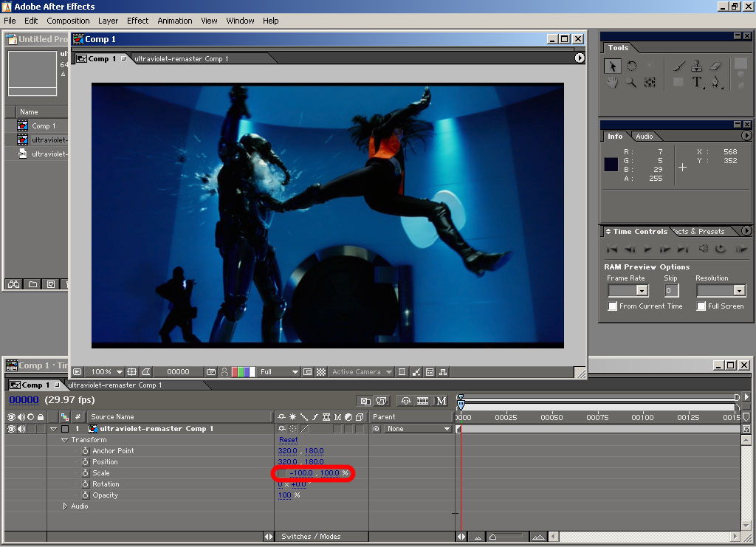The width and height of the screenshot is (756, 547).
Task: Open the Layer menu
Action: [108, 21]
